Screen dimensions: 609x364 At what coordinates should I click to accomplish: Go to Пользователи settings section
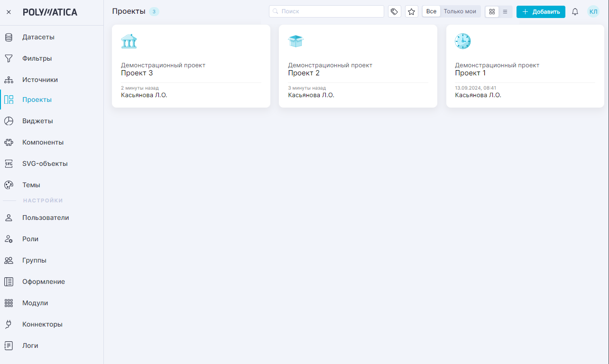(x=46, y=218)
